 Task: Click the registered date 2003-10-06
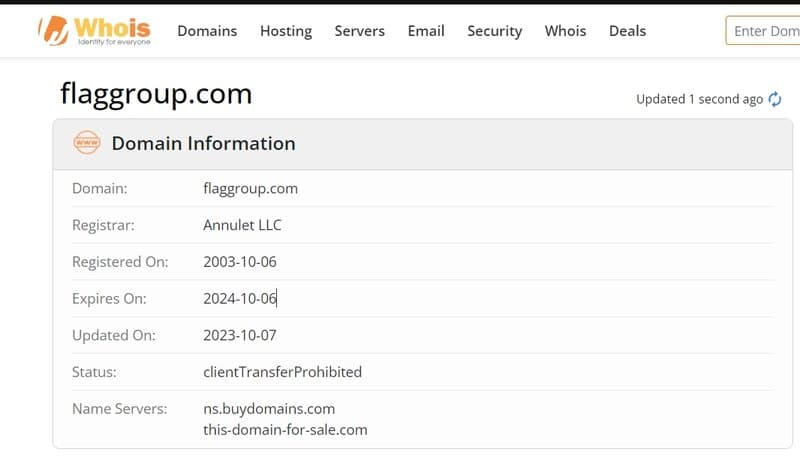pos(240,262)
